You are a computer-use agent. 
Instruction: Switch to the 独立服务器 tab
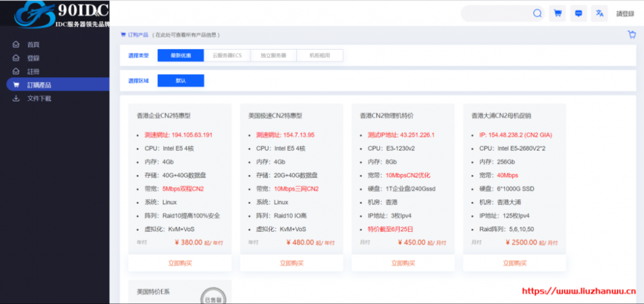273,55
